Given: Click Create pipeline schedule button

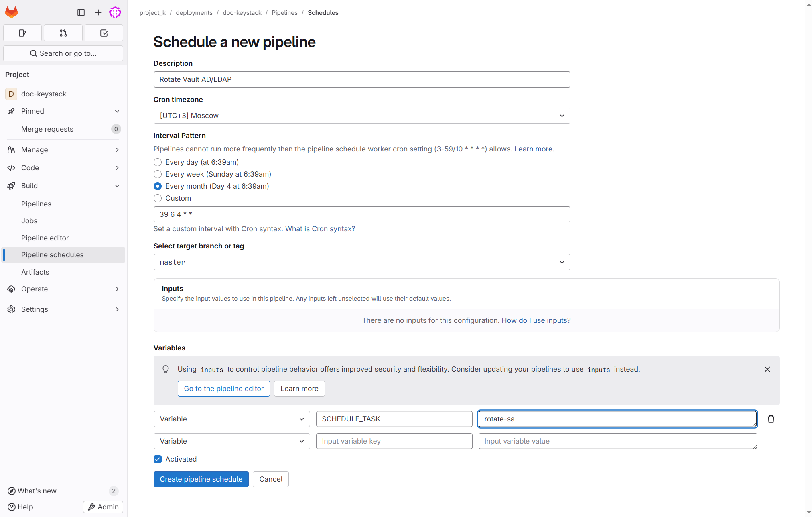Looking at the screenshot, I should (201, 479).
